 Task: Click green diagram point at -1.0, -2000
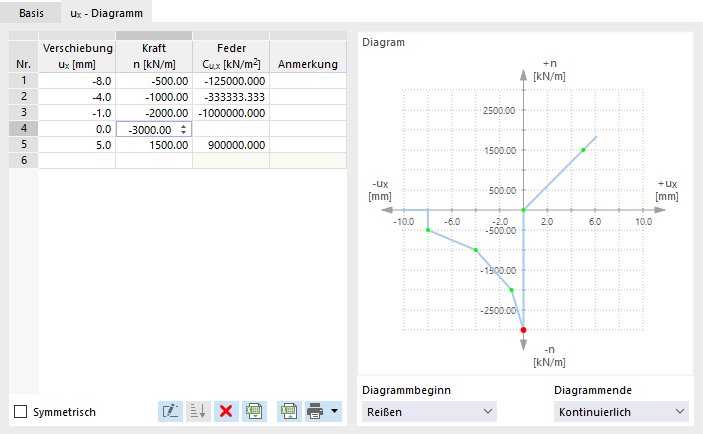[x=512, y=290]
